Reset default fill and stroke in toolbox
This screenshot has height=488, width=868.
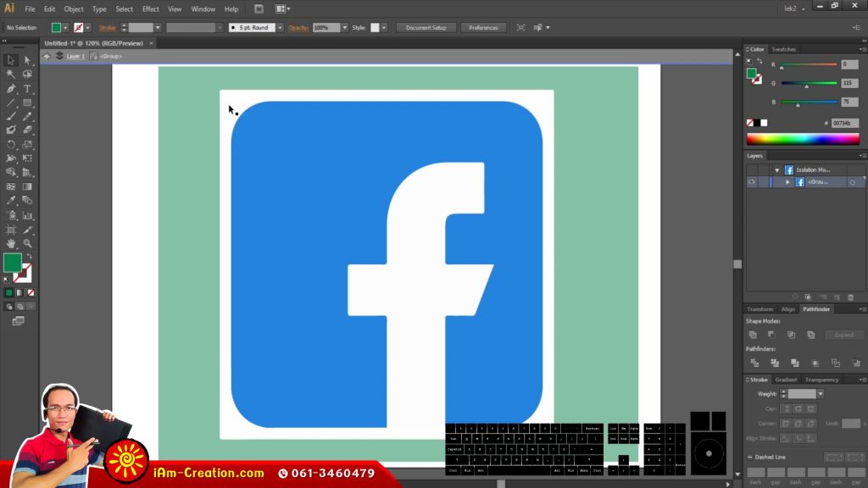point(6,280)
